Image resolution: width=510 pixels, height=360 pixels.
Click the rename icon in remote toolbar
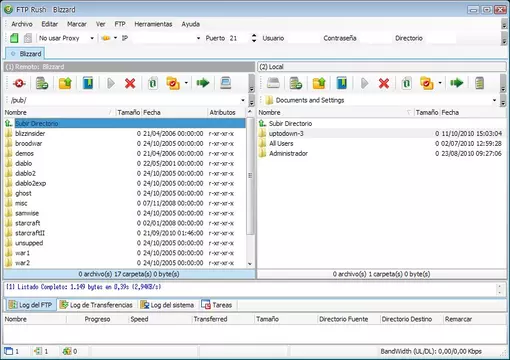pyautogui.click(x=153, y=83)
